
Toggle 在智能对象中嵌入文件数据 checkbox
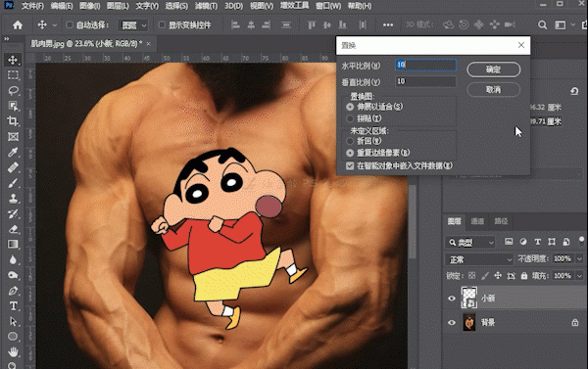pos(350,166)
